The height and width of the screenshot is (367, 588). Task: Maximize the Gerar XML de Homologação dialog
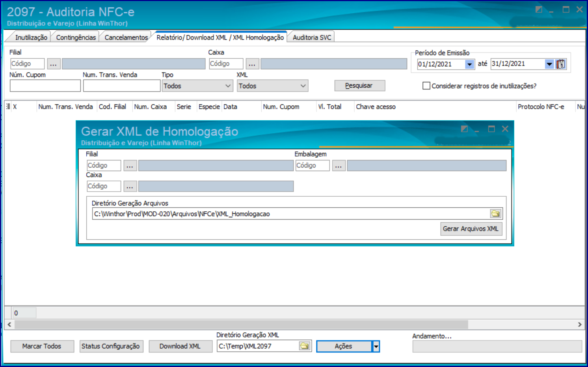point(491,129)
